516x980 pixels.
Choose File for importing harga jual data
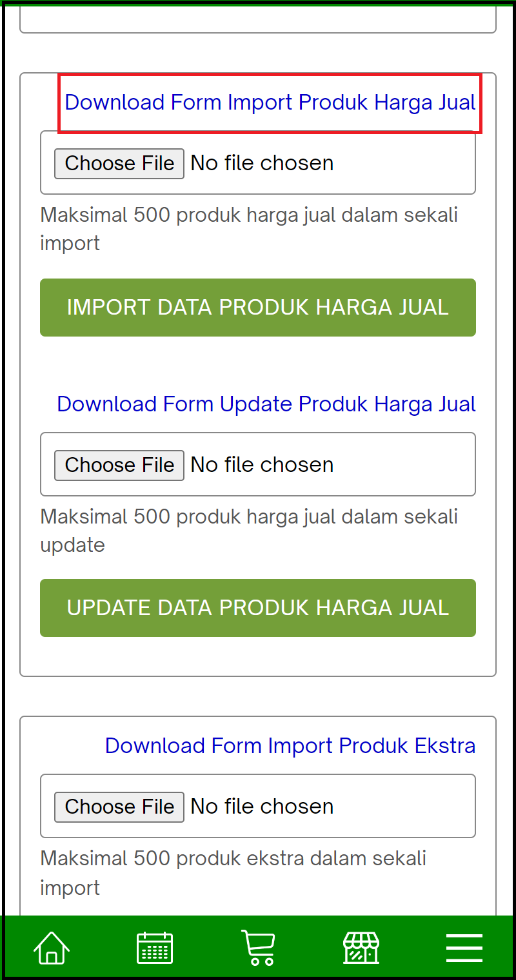tap(119, 163)
